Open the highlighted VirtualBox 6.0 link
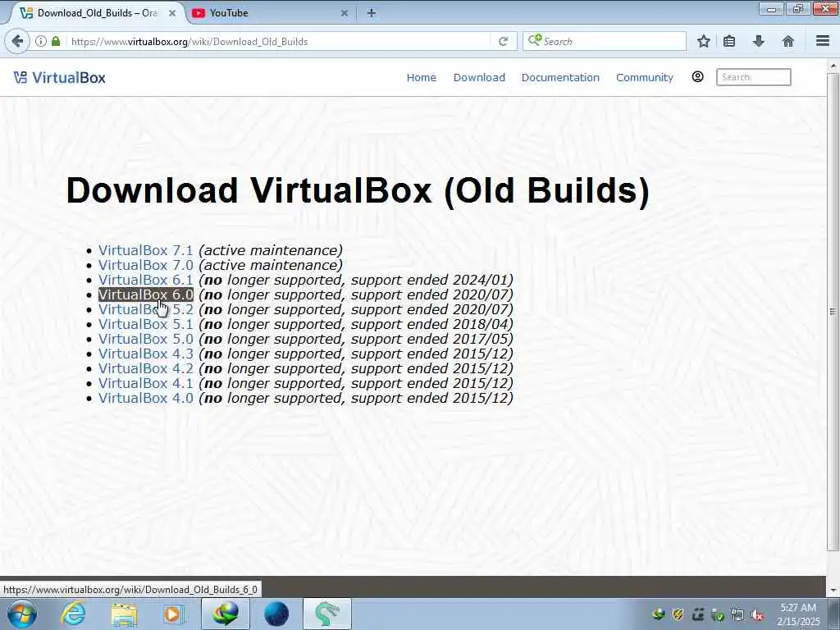This screenshot has height=630, width=840. pyautogui.click(x=145, y=294)
